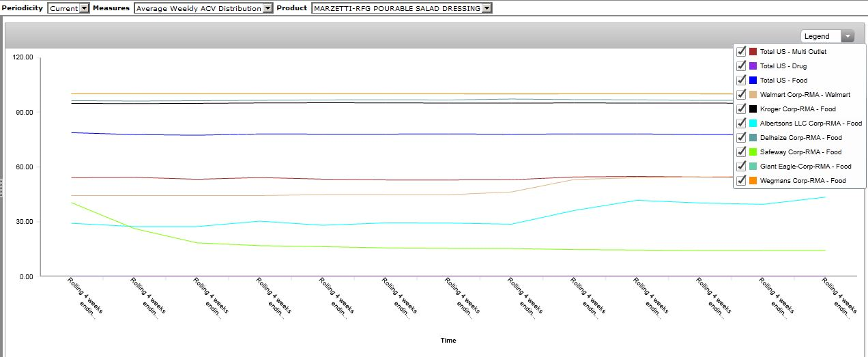Uncheck the Wegmans Corp-RMA - Food checkbox
The image size is (868, 357).
[x=741, y=181]
